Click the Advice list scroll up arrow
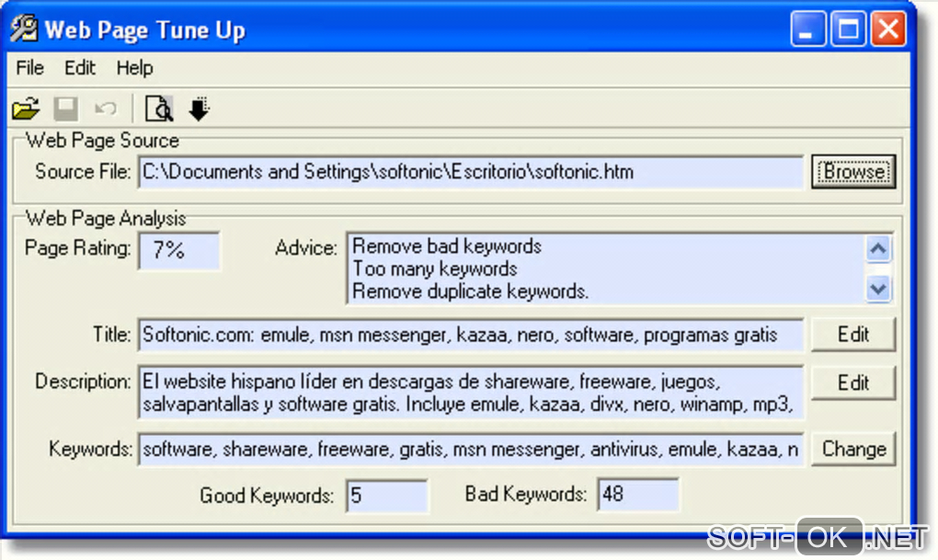Image resolution: width=938 pixels, height=560 pixels. [x=878, y=249]
